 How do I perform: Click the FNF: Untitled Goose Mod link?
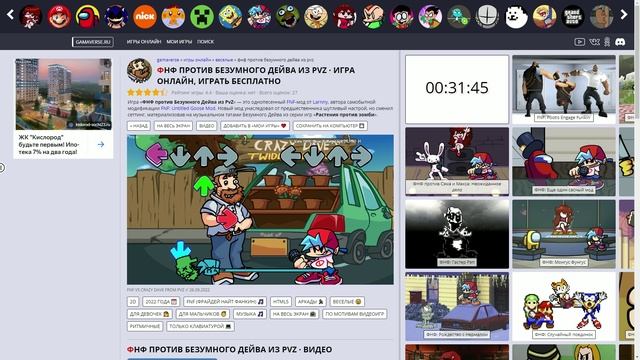[x=188, y=108]
